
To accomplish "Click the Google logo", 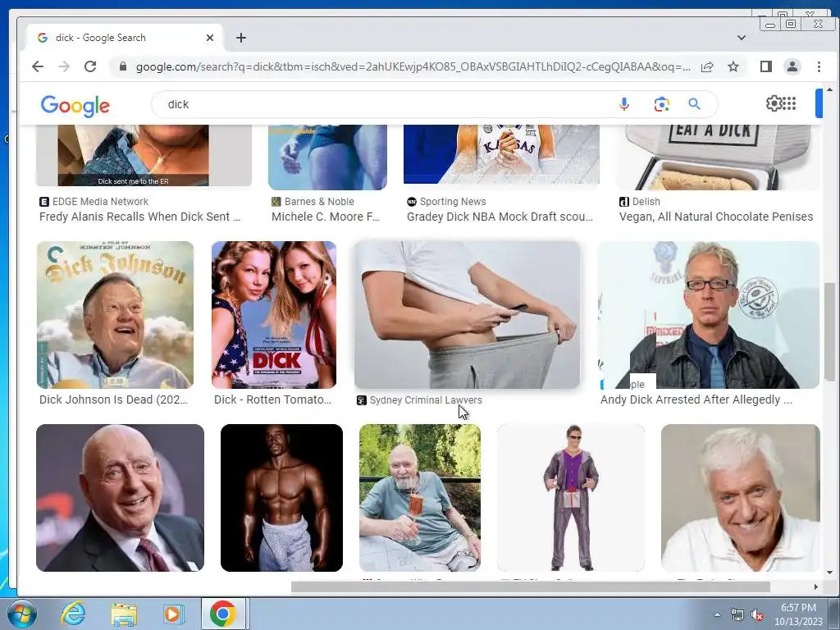I will (x=75, y=106).
